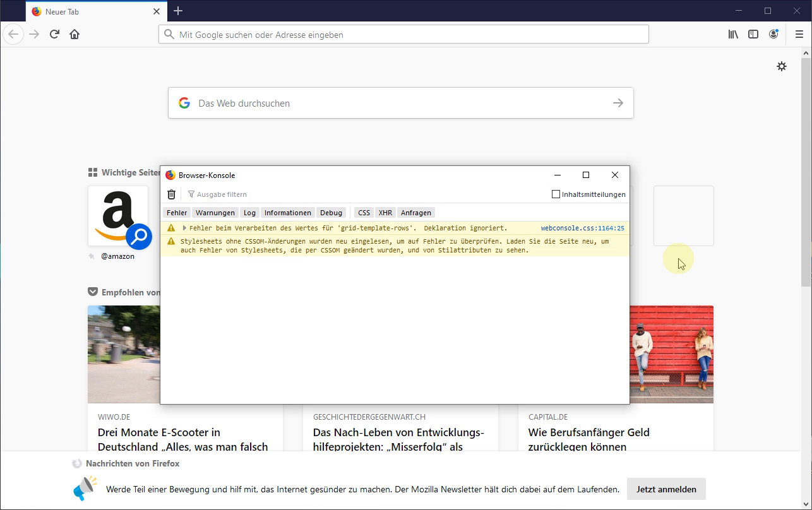Click Jetzt anmelden for the Mozilla newsletter

[x=666, y=489]
